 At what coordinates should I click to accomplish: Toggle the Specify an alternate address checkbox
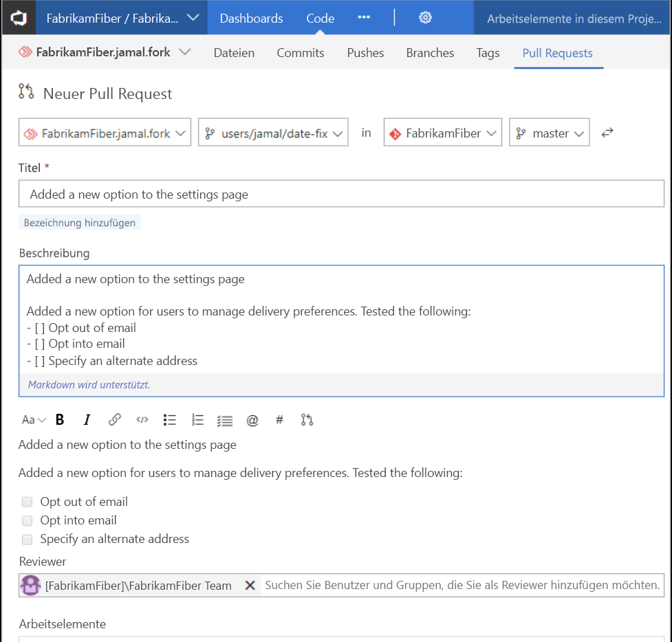[x=27, y=539]
